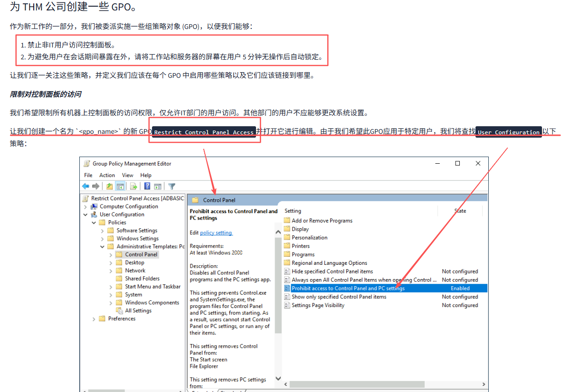Expand the Windows Components chevron

click(111, 303)
